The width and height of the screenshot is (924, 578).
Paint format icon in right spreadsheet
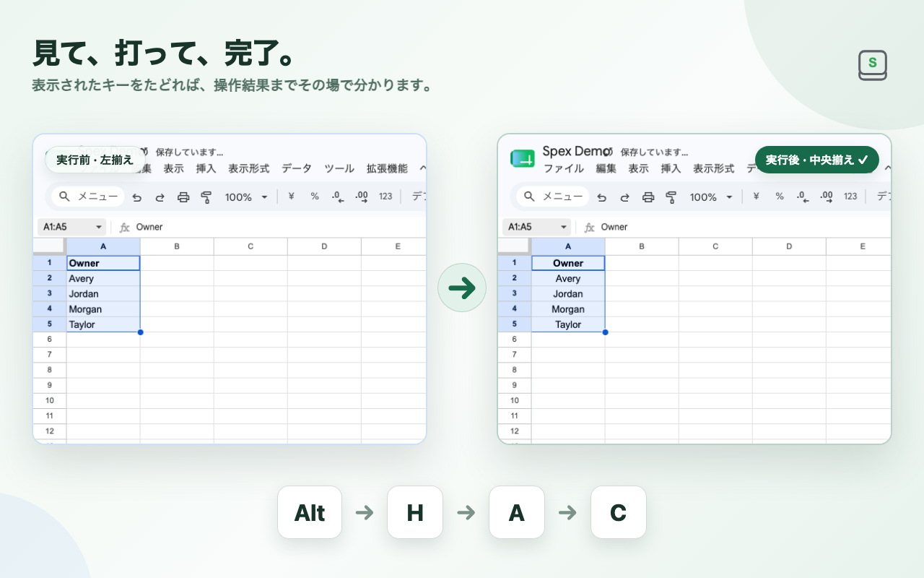(671, 197)
